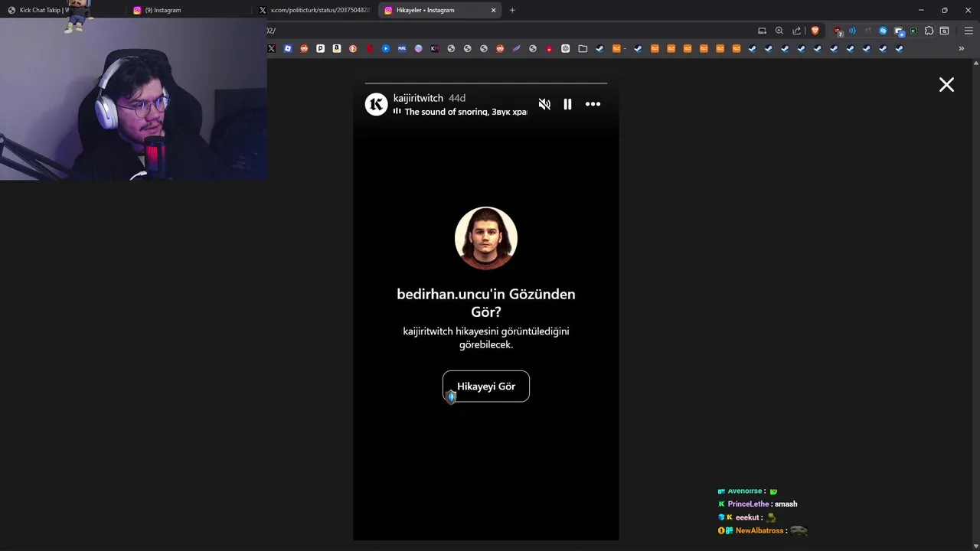
Task: Open kaijiritwitch username link
Action: point(418,98)
